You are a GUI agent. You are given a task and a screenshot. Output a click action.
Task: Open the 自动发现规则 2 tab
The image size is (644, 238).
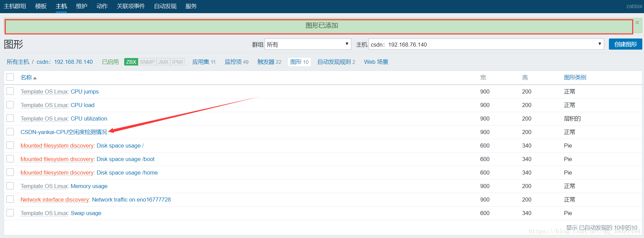[x=336, y=62]
